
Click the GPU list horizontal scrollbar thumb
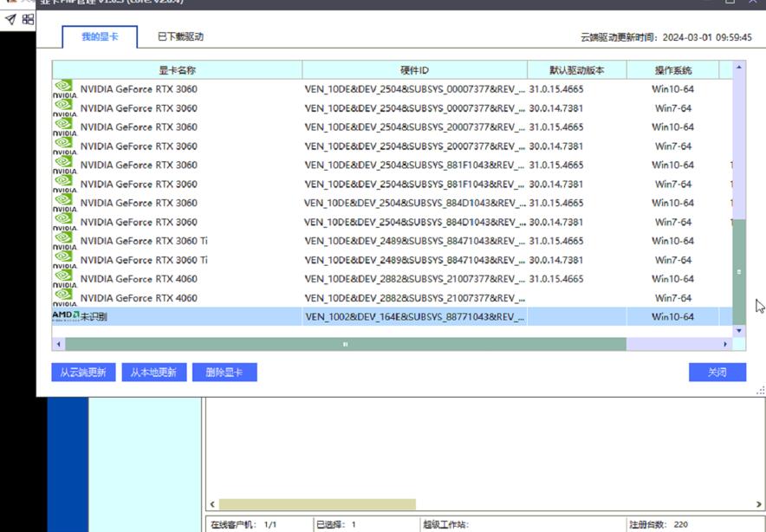coord(346,344)
